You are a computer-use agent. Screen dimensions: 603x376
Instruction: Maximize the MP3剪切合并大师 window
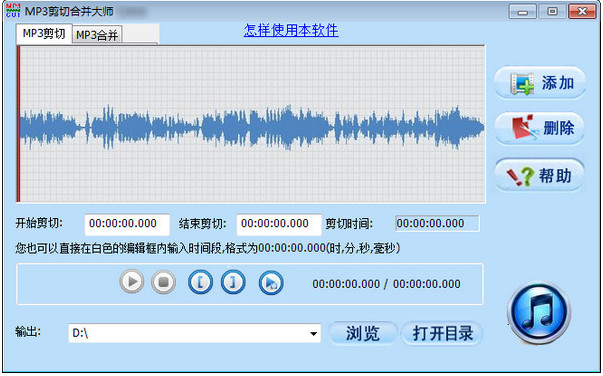(x=552, y=12)
